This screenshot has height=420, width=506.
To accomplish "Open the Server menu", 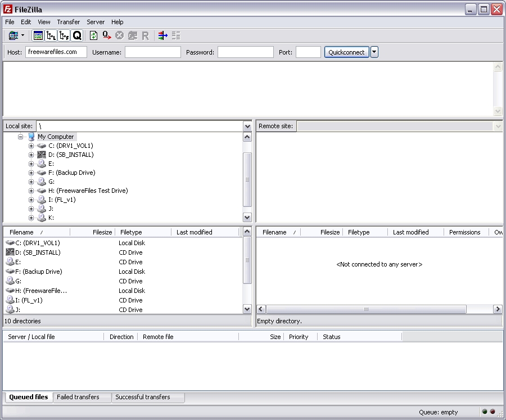I will 96,22.
